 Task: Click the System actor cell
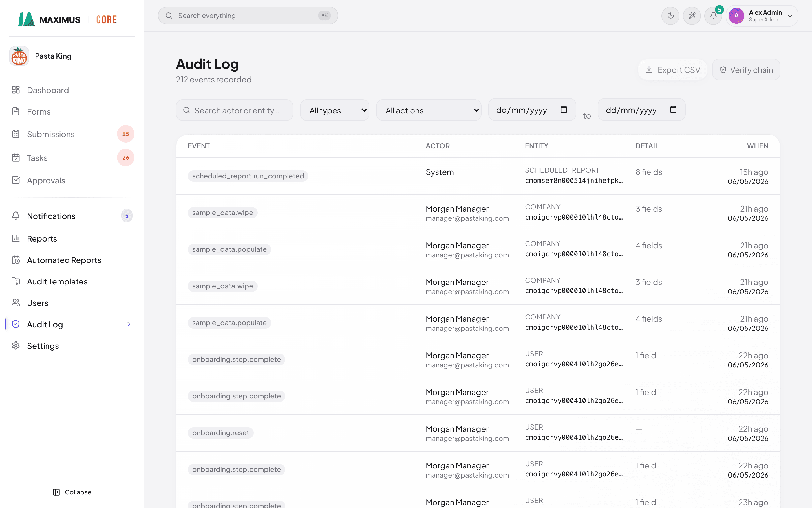(440, 172)
